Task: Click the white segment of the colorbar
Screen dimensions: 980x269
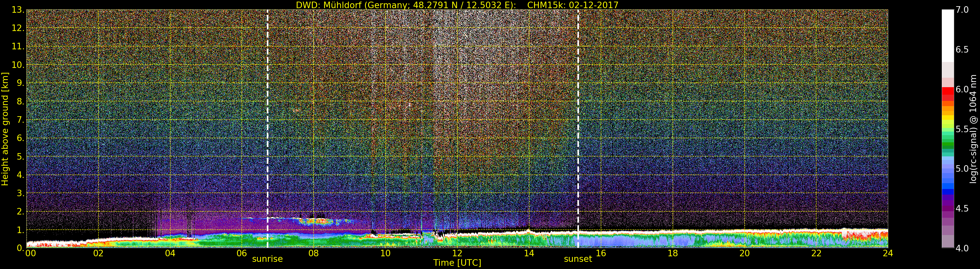Action: [x=948, y=36]
